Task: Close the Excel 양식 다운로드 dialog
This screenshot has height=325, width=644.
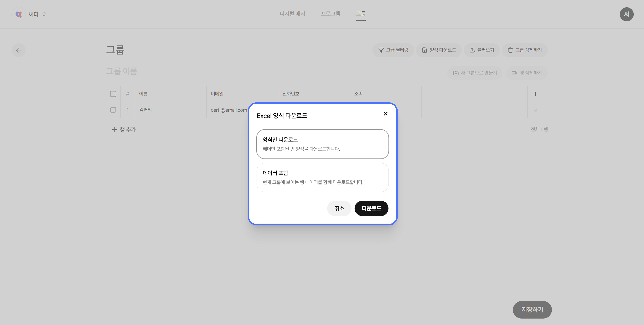Action: point(386,114)
